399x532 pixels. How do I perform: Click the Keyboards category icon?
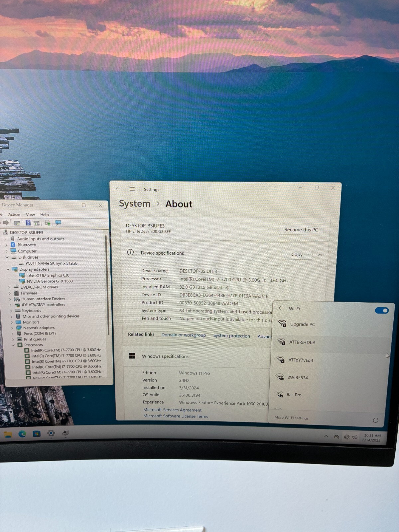coord(17,311)
